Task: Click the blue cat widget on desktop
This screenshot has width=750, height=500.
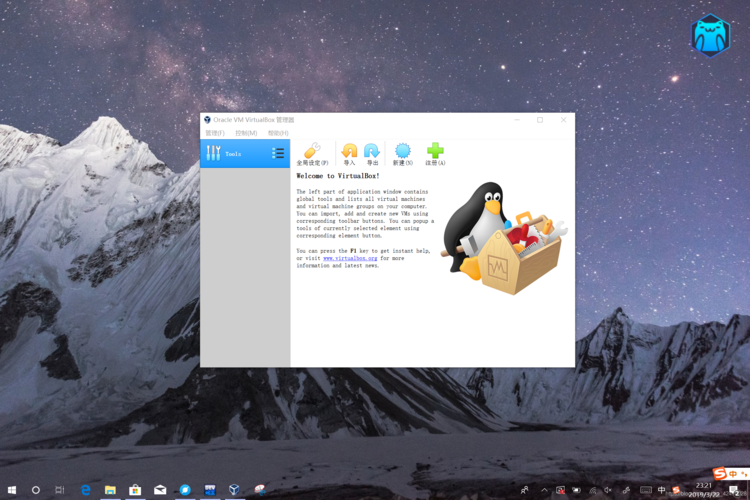Action: tap(711, 36)
